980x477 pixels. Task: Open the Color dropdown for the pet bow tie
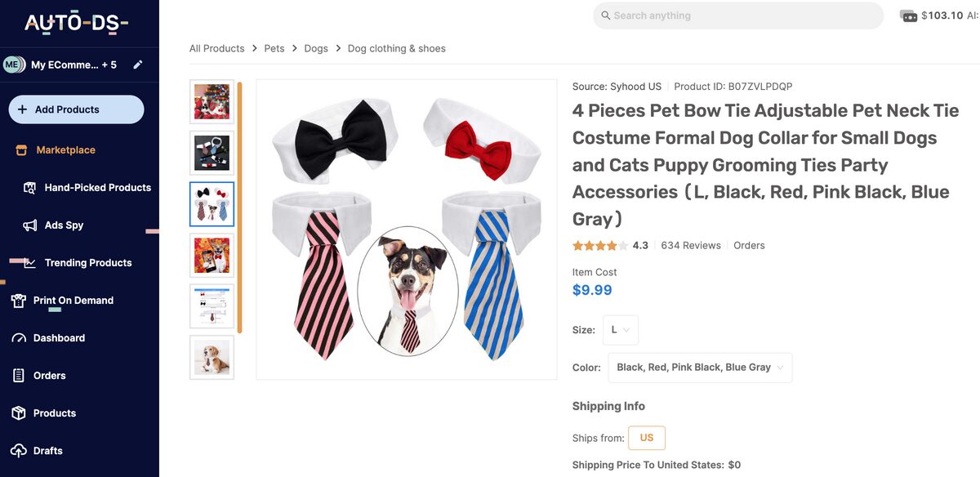tap(700, 367)
